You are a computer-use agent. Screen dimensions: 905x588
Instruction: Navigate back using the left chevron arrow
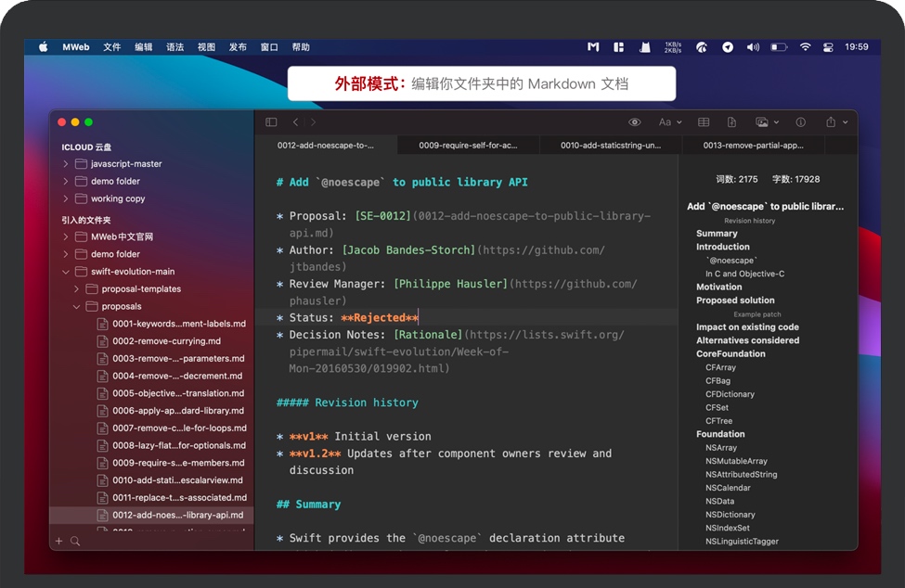[295, 121]
